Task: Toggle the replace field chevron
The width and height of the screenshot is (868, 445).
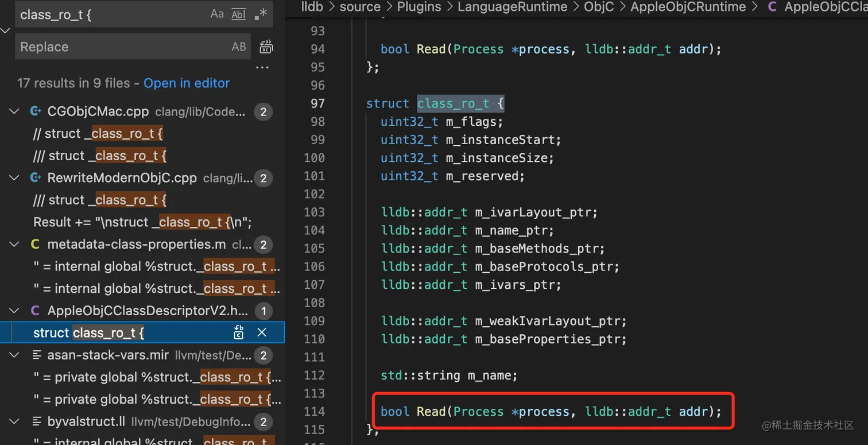Action: (x=6, y=30)
